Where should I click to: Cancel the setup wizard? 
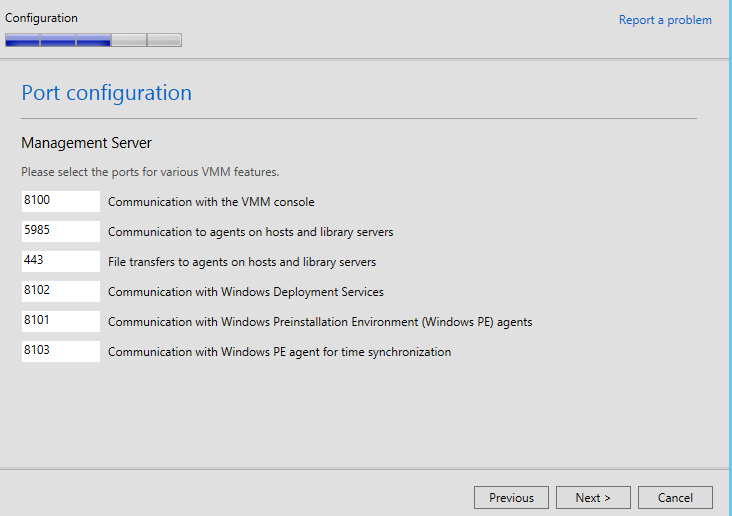pyautogui.click(x=675, y=497)
